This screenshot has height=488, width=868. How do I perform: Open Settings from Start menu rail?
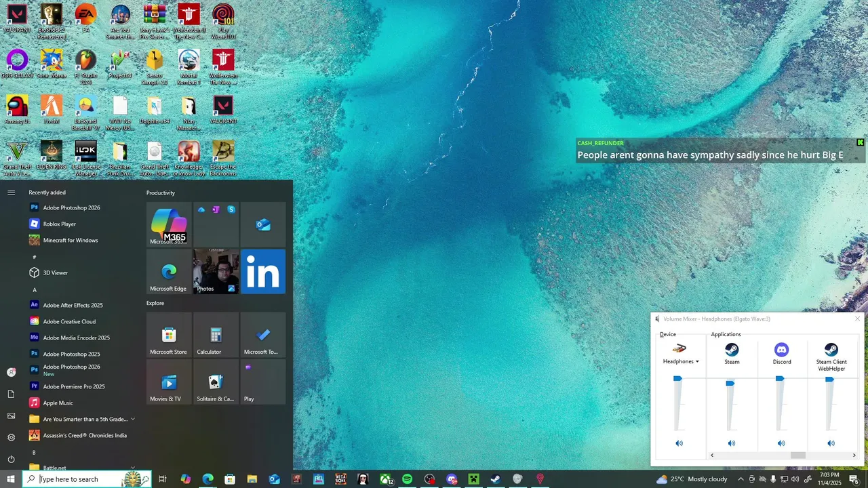point(11,437)
